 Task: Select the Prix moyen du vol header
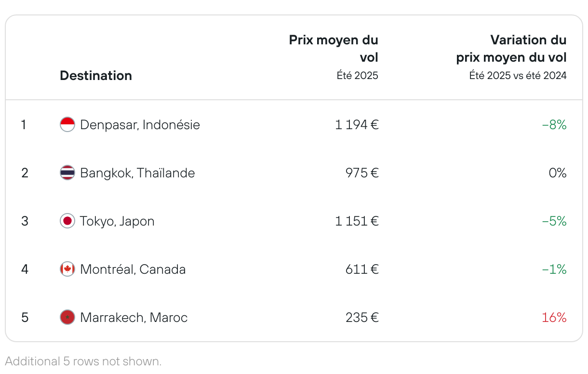[x=334, y=49]
